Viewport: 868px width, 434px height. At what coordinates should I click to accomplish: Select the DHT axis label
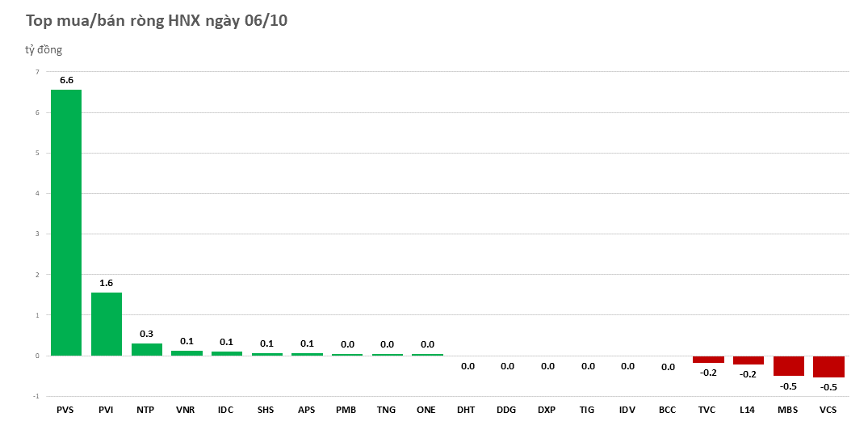[467, 410]
